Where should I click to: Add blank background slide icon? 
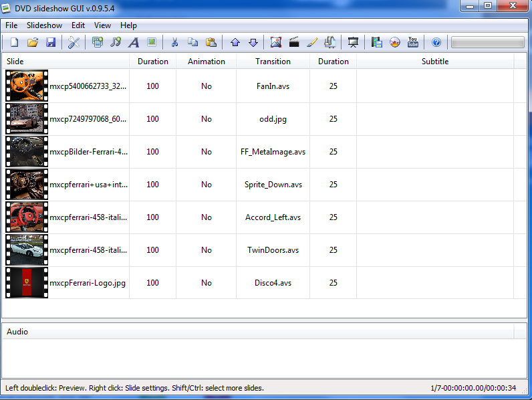click(x=152, y=42)
